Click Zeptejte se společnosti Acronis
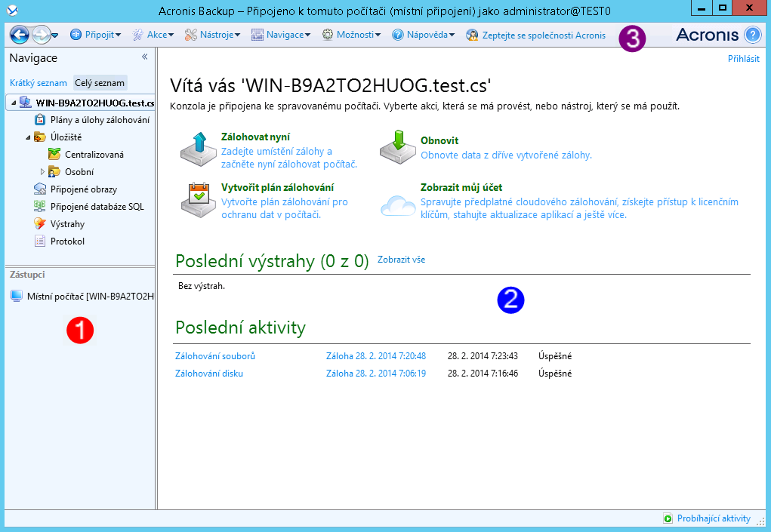The width and height of the screenshot is (771, 532). pos(544,35)
